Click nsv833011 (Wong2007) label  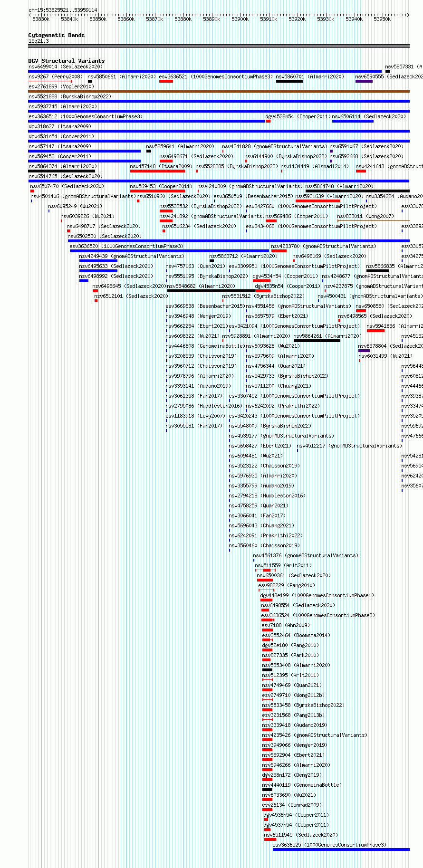pyautogui.click(x=366, y=216)
